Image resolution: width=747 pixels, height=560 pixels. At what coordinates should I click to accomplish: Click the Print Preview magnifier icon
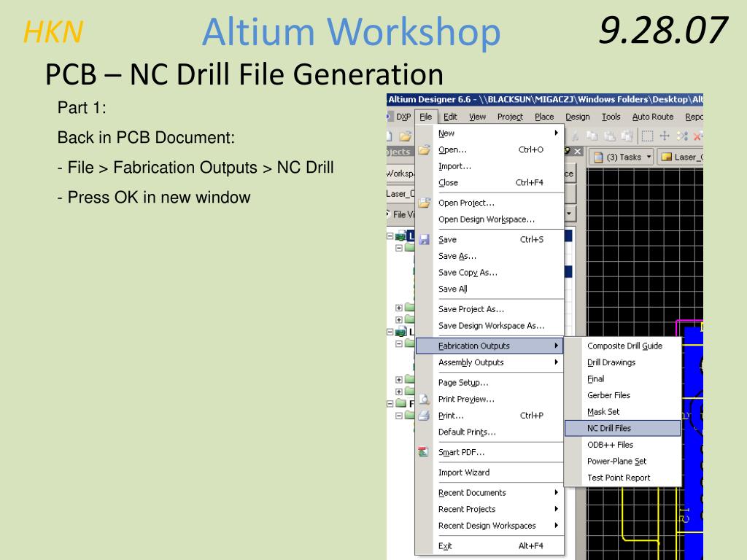click(x=424, y=399)
